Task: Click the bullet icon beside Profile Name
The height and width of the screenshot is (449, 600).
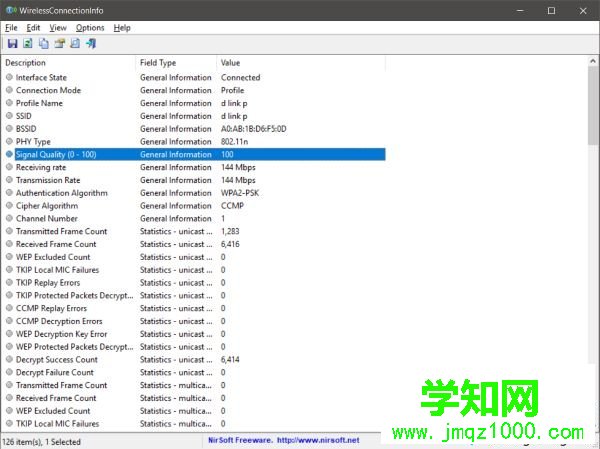Action: [10, 103]
